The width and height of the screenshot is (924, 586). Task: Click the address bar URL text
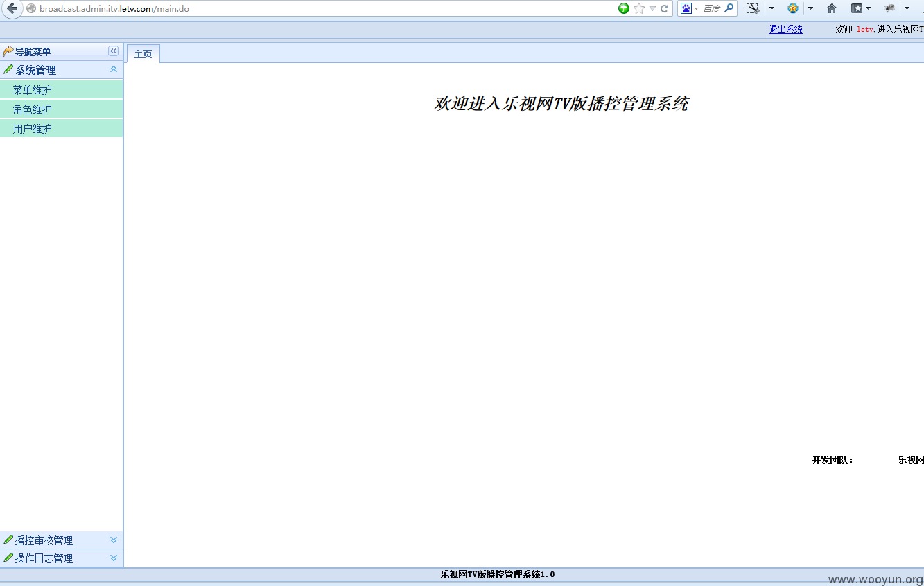(114, 9)
